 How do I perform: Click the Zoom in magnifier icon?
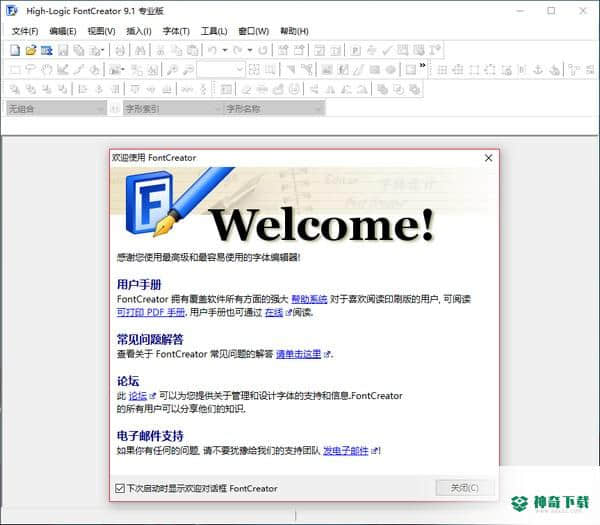click(172, 70)
